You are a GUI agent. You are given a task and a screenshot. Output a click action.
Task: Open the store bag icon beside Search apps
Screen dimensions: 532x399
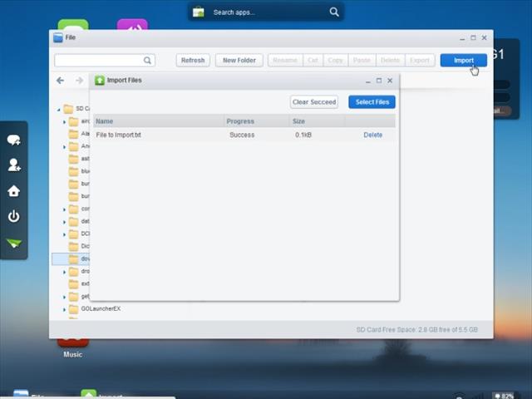199,12
